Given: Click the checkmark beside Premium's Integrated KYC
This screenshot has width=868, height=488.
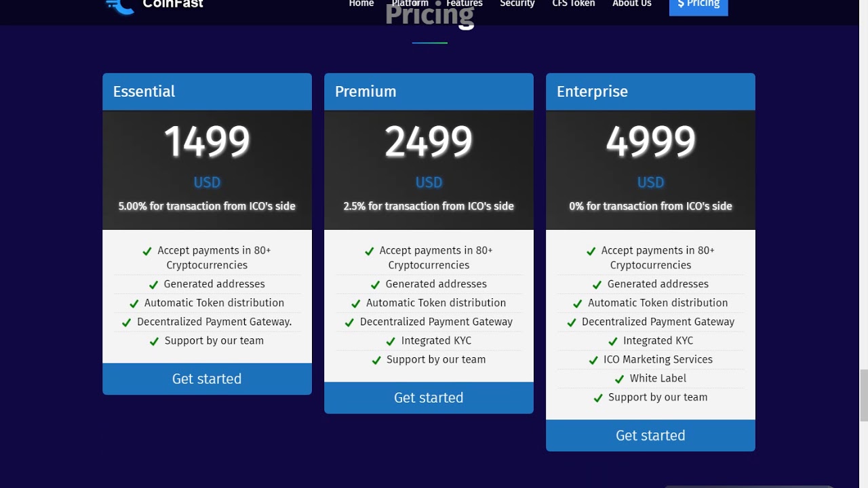Looking at the screenshot, I should 391,341.
